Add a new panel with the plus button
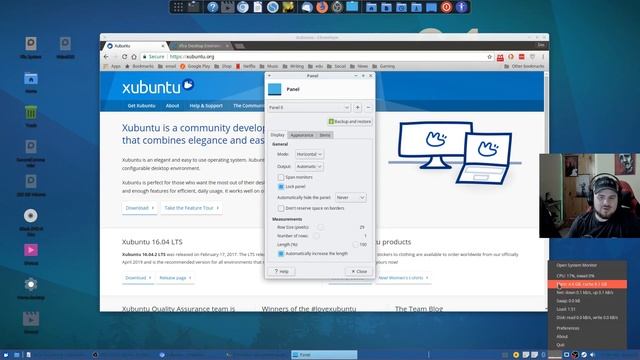 coord(358,107)
